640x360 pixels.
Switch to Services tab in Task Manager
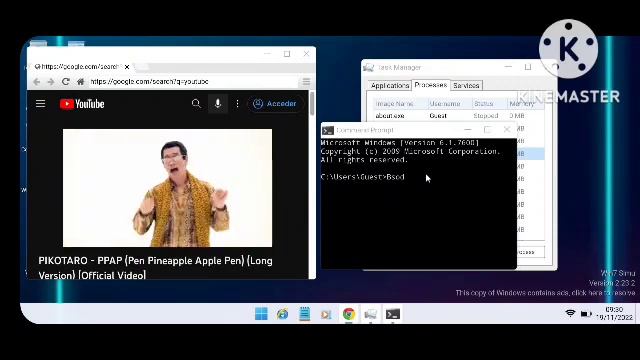click(x=466, y=85)
